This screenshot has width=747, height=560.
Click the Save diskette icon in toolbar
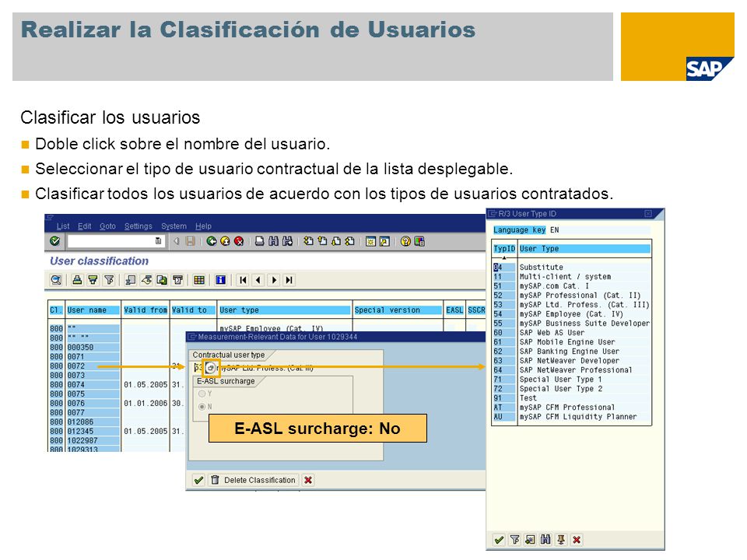pos(190,241)
